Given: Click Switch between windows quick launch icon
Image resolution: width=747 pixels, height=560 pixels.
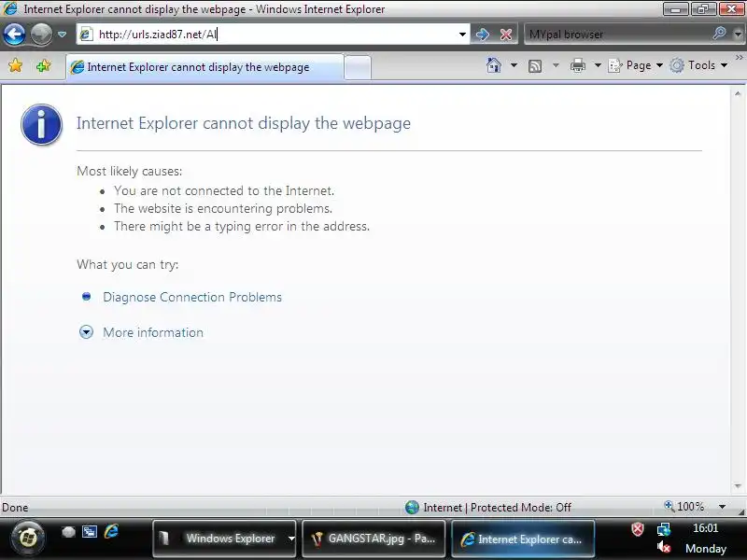Looking at the screenshot, I should coord(90,531).
